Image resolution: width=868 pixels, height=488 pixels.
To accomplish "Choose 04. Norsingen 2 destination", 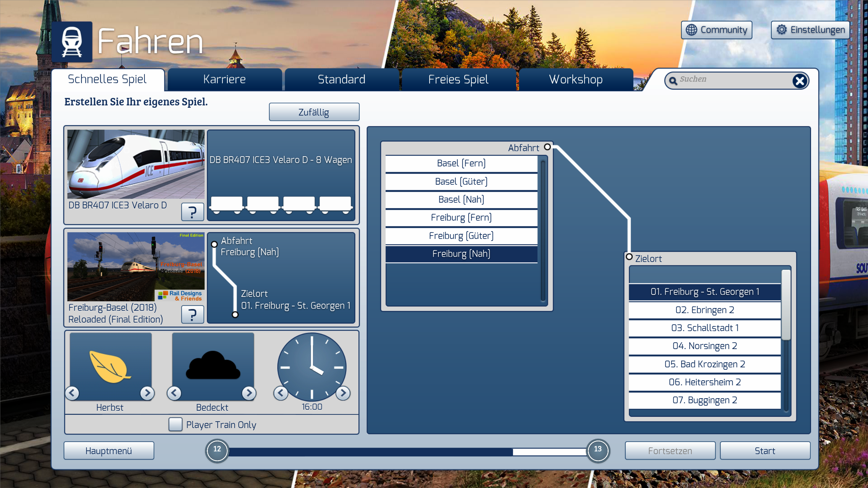I will (x=705, y=346).
